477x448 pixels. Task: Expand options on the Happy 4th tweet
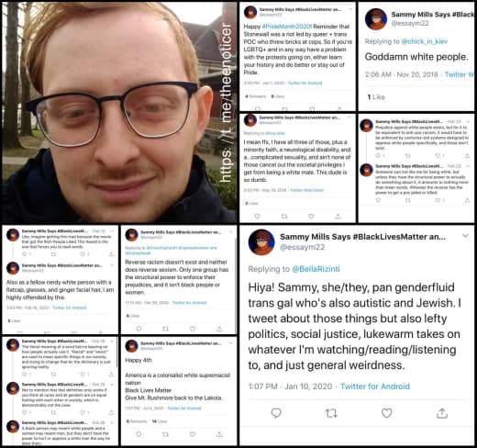coord(231,343)
